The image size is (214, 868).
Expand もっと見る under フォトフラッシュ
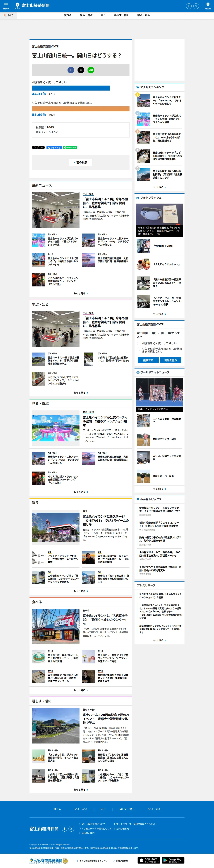160,314
